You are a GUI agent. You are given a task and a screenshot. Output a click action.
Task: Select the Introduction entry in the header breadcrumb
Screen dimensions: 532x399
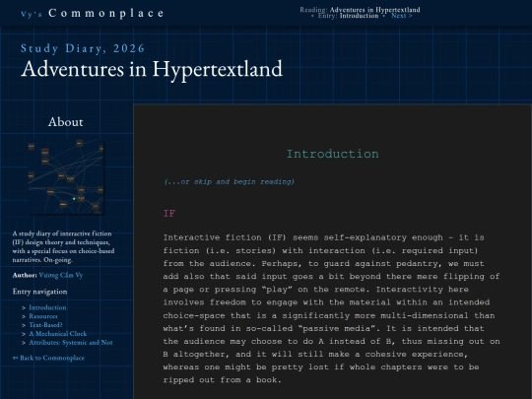click(x=359, y=16)
